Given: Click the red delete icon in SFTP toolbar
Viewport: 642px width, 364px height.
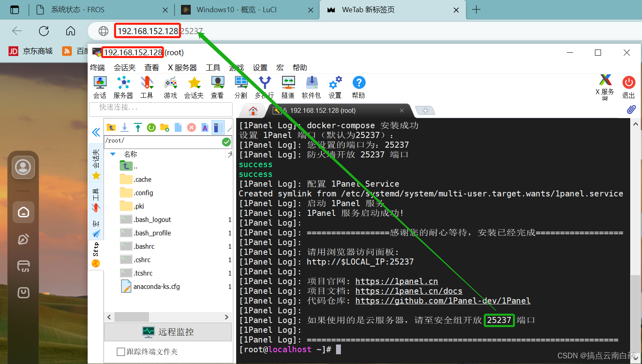Looking at the screenshot, I should tap(192, 127).
